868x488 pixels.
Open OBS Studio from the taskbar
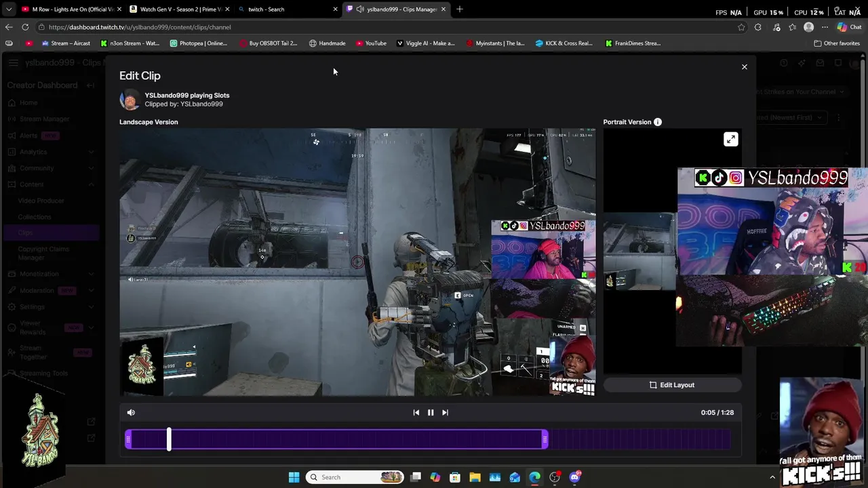555,477
